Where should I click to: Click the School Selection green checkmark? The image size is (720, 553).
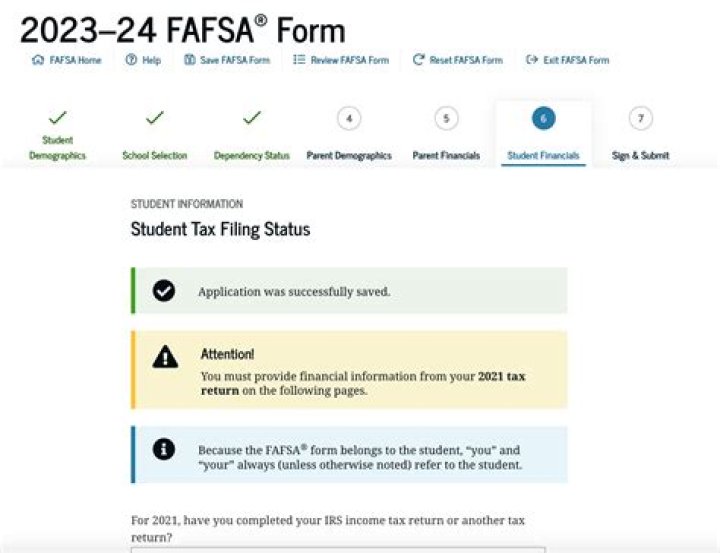[x=154, y=118]
